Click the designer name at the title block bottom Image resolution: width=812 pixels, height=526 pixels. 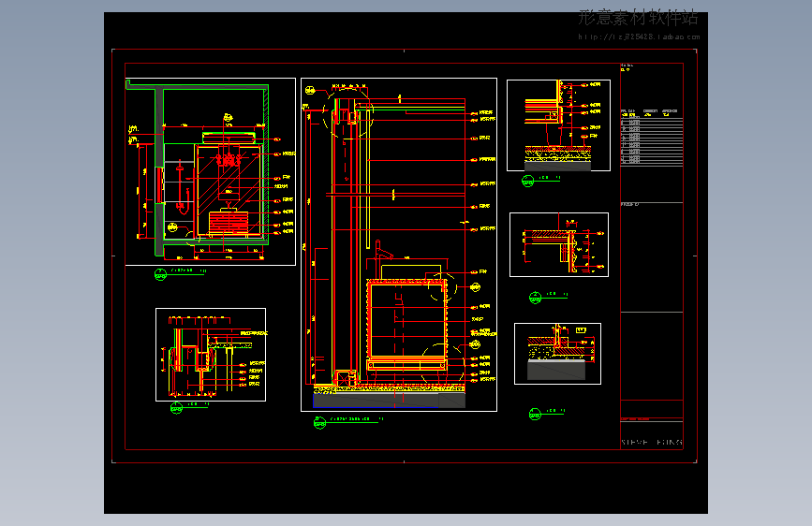click(652, 442)
